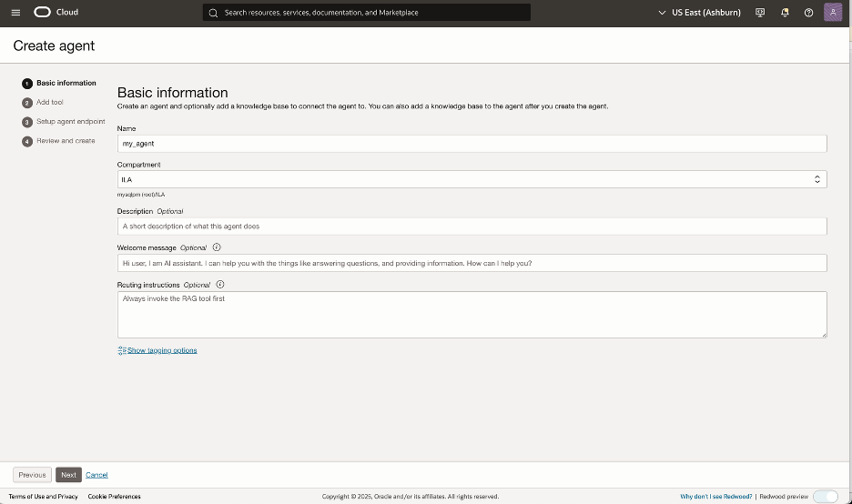This screenshot has width=852, height=504.
Task: Click Why don't I see Redwood link
Action: point(716,497)
